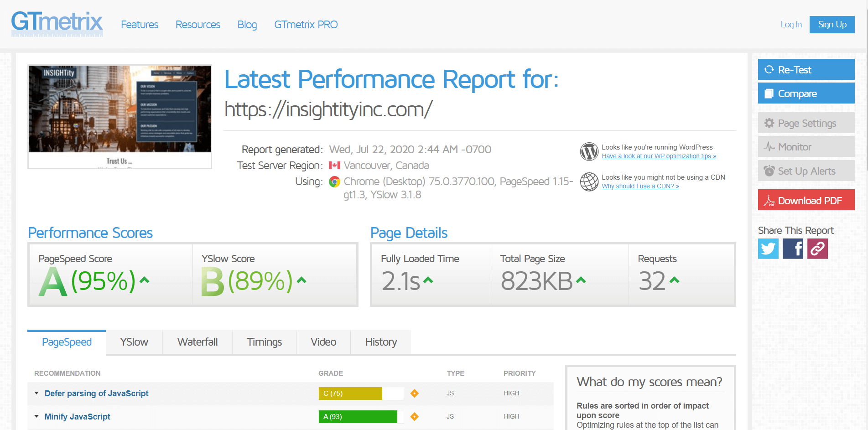The image size is (868, 430).
Task: Click orange diamond for Minify JavaScript row
Action: pos(414,416)
